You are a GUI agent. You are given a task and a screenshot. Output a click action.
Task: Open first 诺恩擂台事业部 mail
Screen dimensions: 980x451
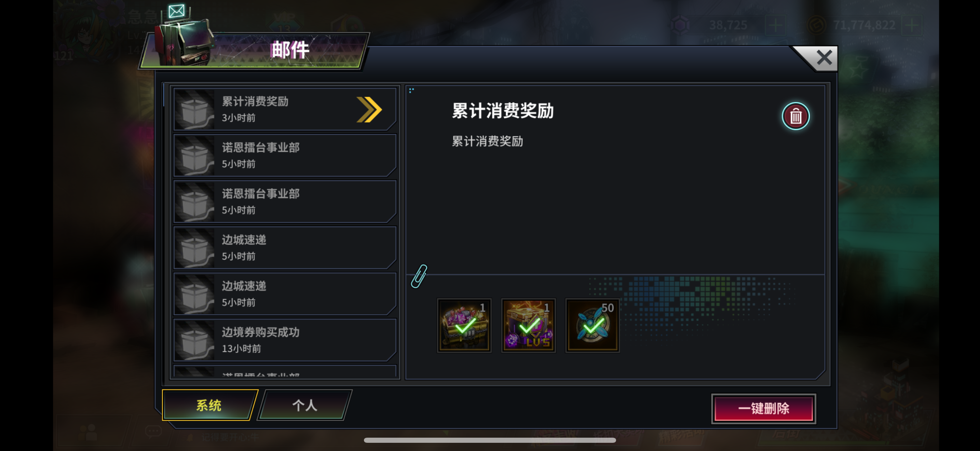click(x=285, y=155)
